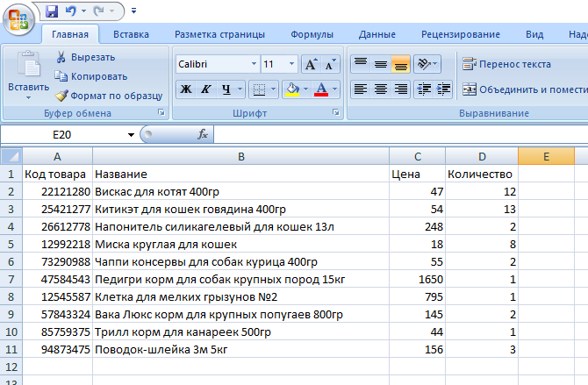
Task: Select quantity cell 13
Action: tap(482, 210)
